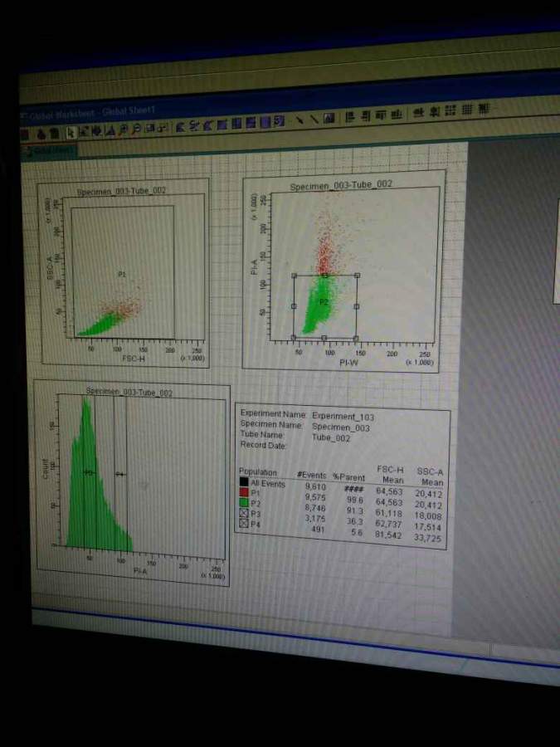This screenshot has width=560, height=747.
Task: Click the Count y-axis label
Action: 46,469
